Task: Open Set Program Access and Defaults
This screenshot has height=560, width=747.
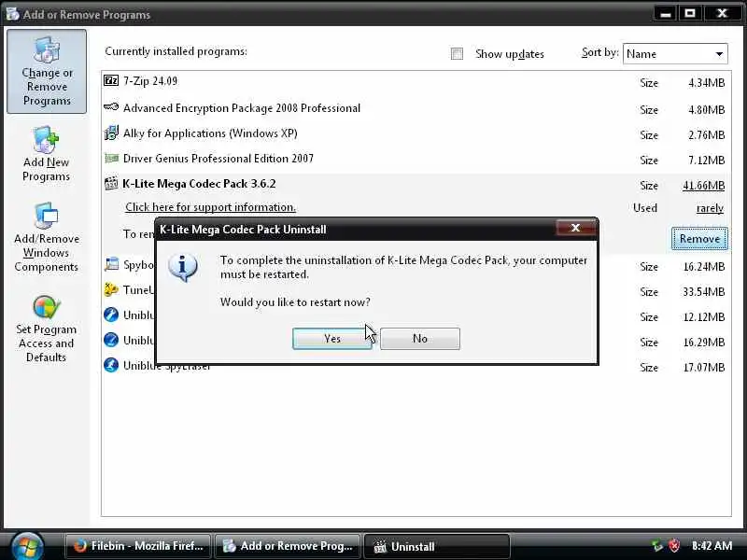Action: point(46,329)
